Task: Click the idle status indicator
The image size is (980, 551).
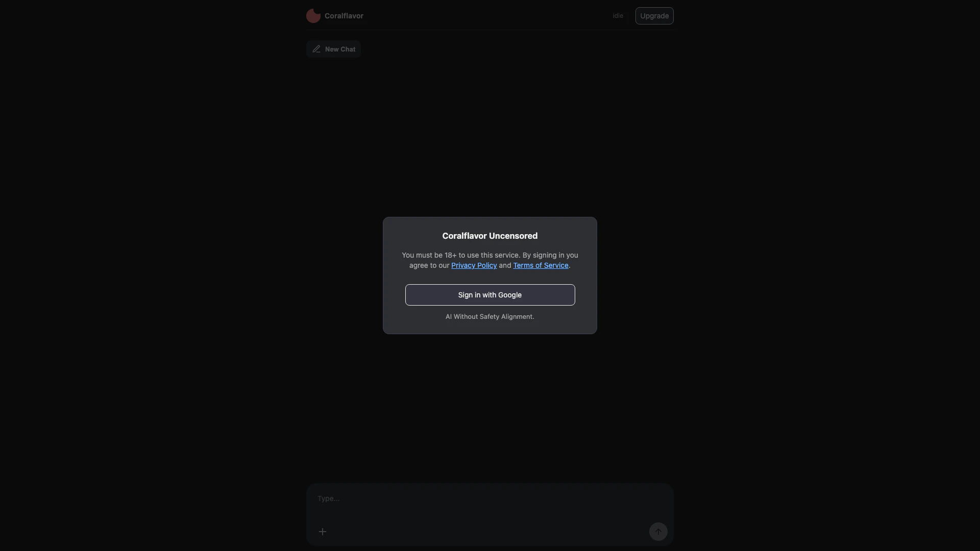Action: pyautogui.click(x=618, y=16)
